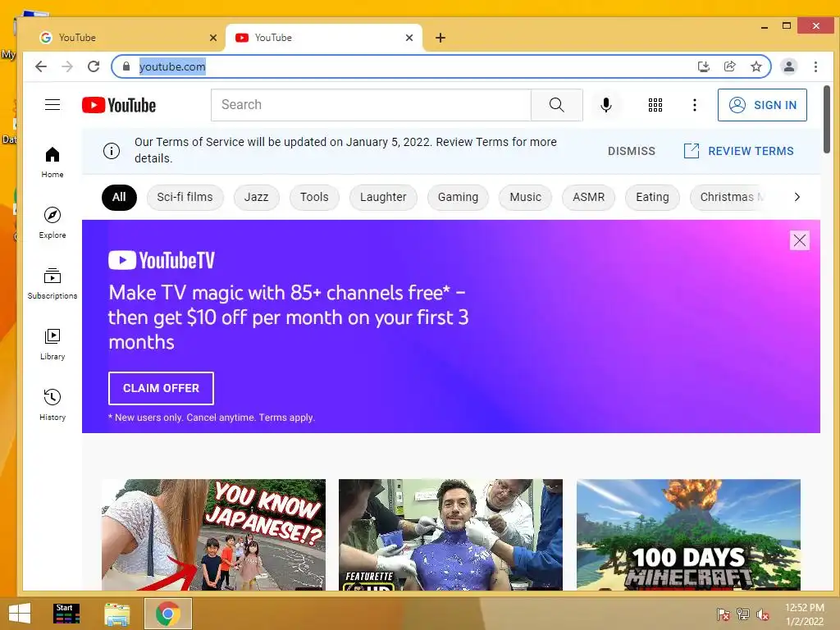Select the Jazz chip
The width and height of the screenshot is (840, 630).
point(256,197)
